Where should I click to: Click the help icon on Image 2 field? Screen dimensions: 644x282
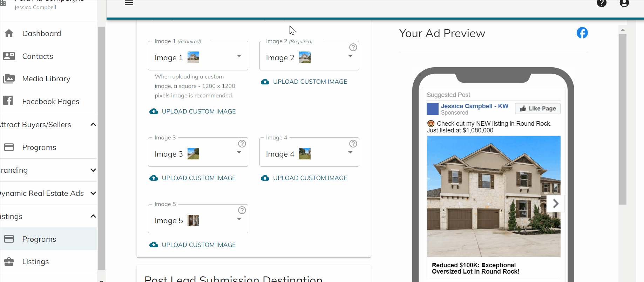pyautogui.click(x=353, y=47)
